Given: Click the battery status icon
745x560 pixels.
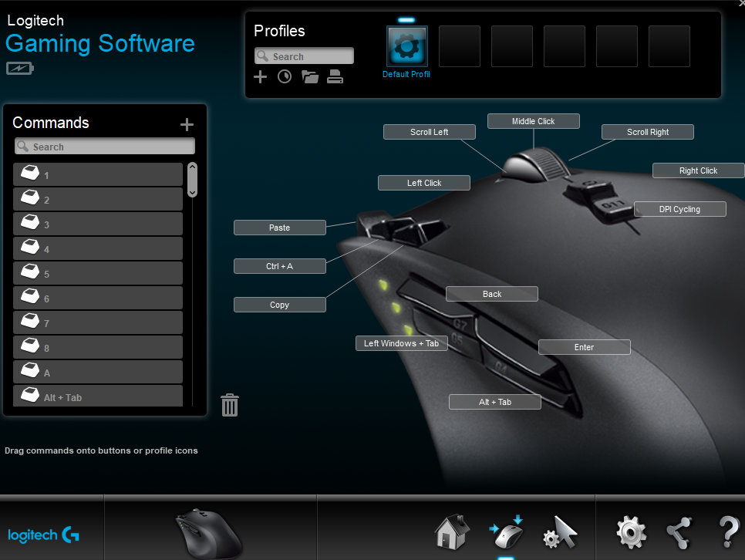Looking at the screenshot, I should [20, 69].
